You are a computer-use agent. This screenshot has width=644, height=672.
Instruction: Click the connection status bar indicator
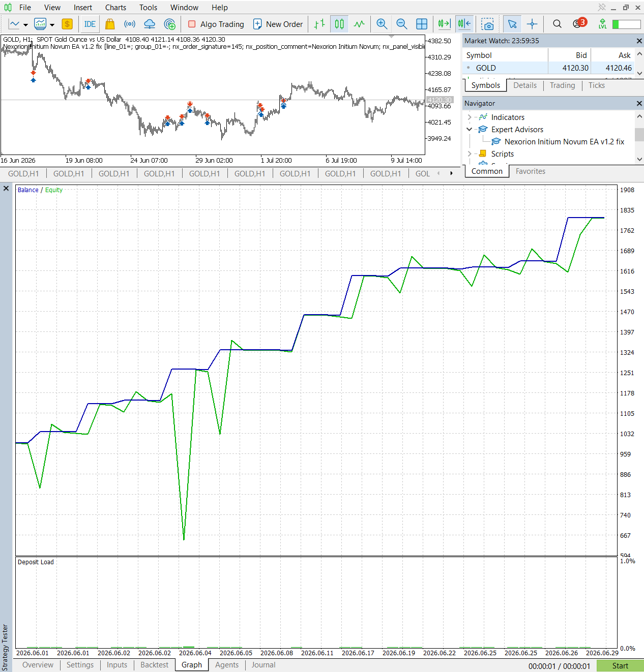(x=626, y=24)
